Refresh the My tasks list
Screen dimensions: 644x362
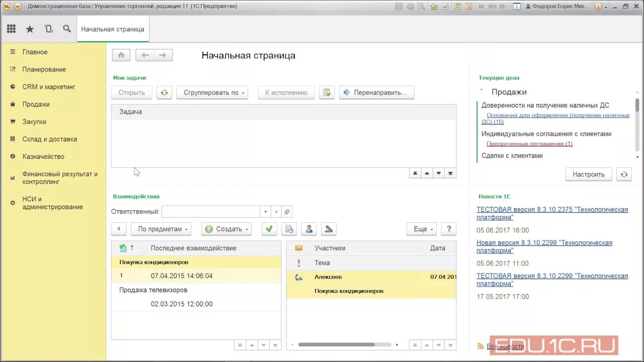coord(164,93)
